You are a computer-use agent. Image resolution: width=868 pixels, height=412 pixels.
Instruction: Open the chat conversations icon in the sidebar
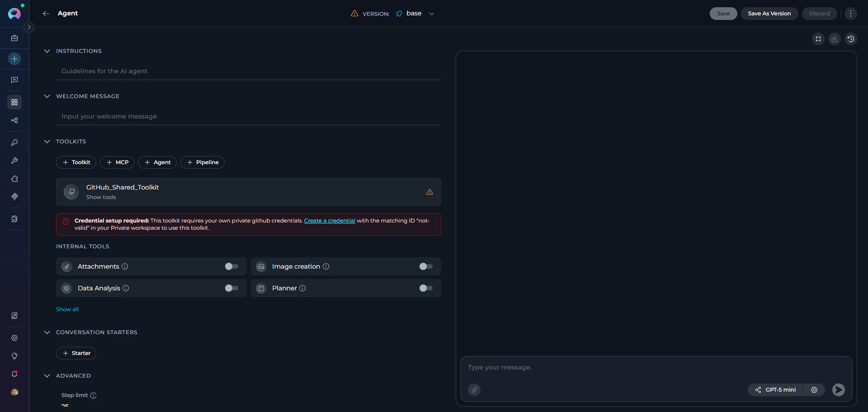14,80
